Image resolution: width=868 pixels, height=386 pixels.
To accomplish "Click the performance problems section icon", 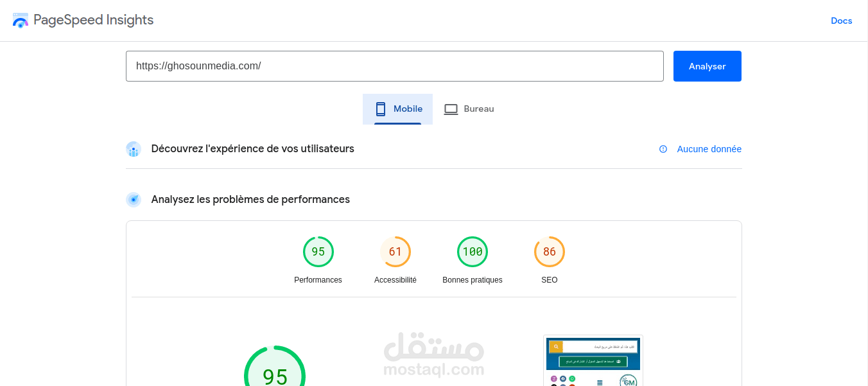I will pyautogui.click(x=134, y=200).
